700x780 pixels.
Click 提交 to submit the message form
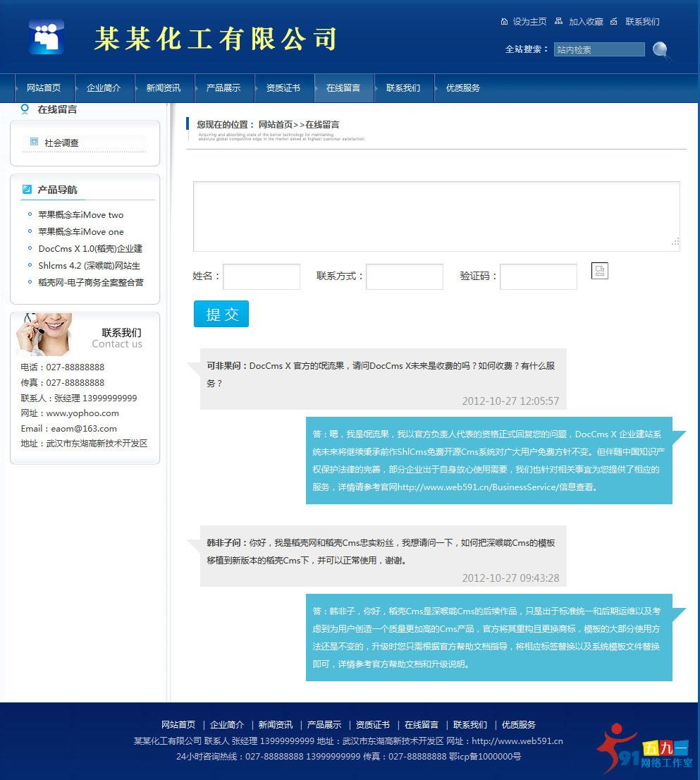click(x=221, y=313)
